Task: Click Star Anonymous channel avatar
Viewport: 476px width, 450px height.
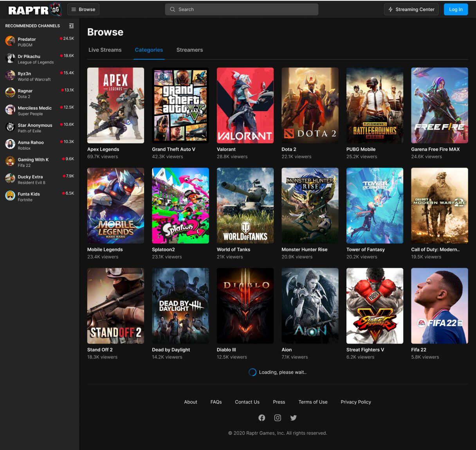Action: (x=10, y=127)
